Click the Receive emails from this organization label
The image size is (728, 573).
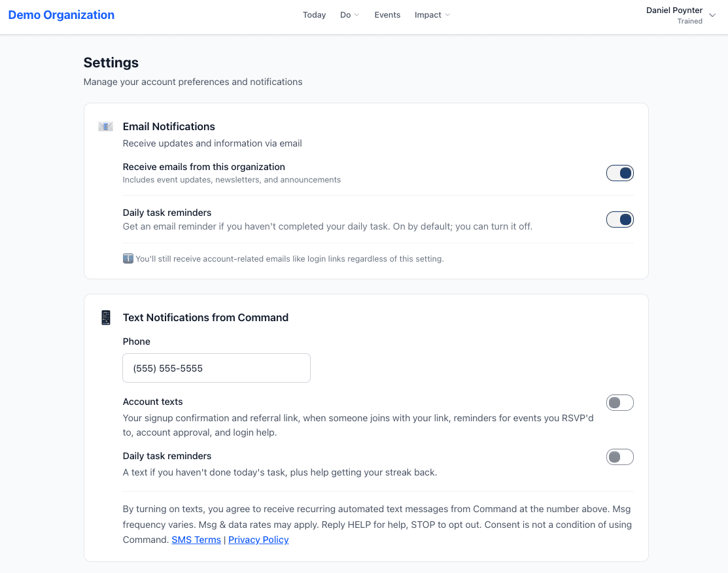204,167
